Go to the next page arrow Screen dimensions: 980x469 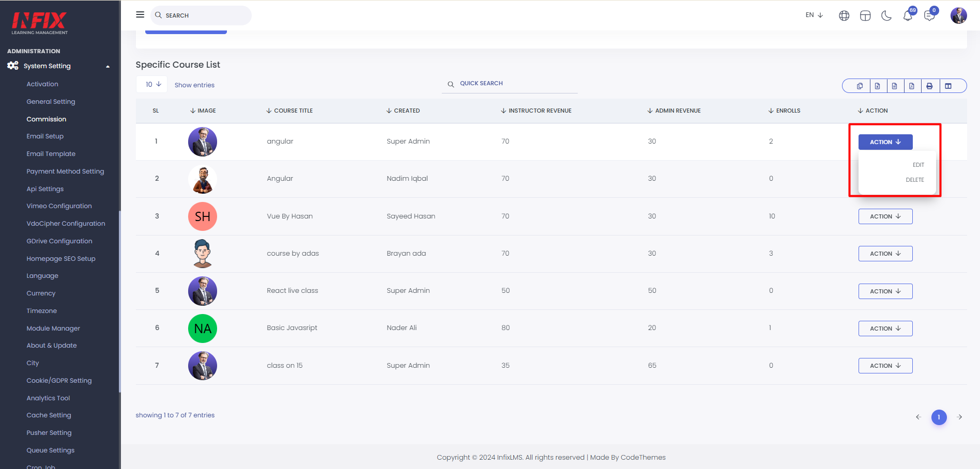[960, 417]
